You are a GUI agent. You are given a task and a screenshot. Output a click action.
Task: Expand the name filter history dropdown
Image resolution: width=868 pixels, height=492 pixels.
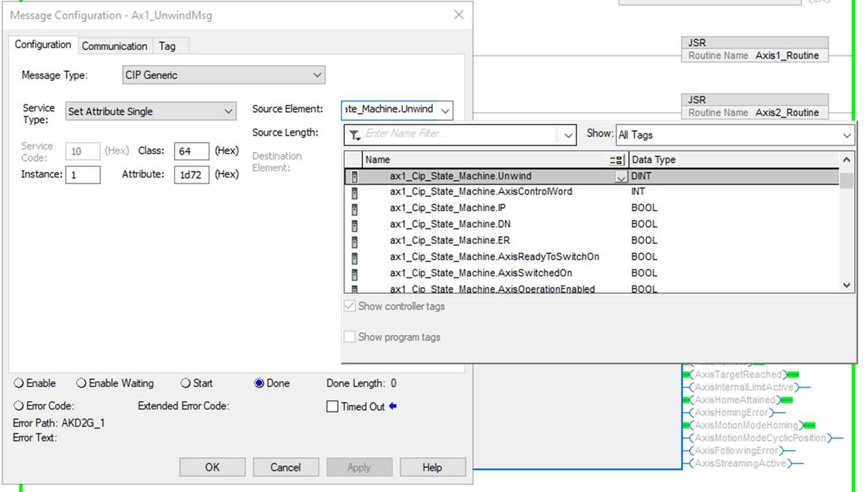point(568,135)
